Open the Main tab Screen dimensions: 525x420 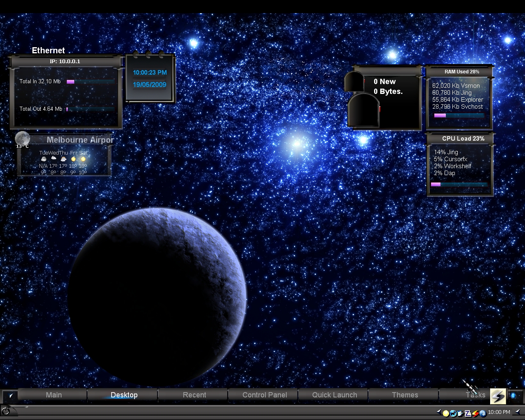(x=54, y=395)
